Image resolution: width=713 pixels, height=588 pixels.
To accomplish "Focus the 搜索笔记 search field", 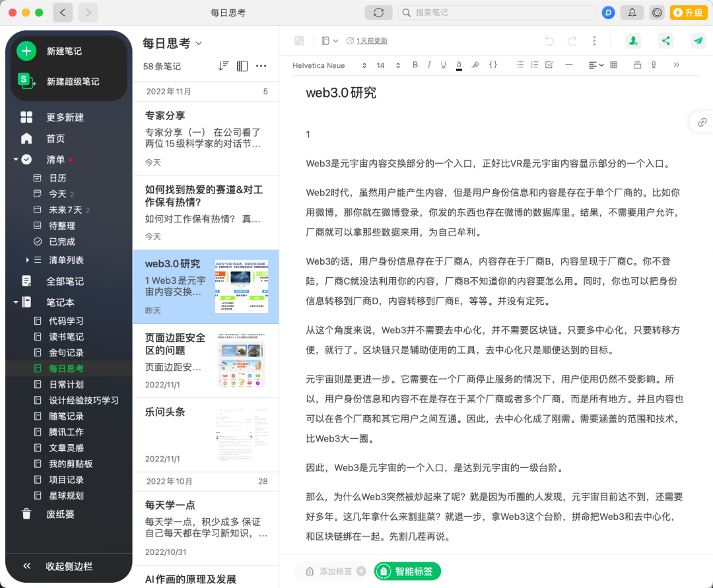I will (497, 13).
